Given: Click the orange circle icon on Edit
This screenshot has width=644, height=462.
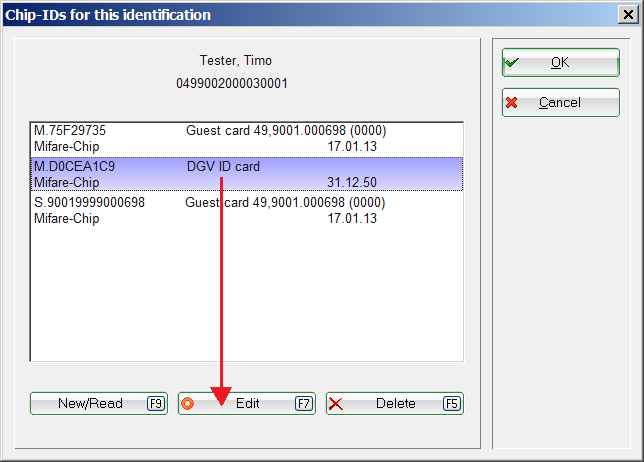Looking at the screenshot, I should click(x=187, y=404).
